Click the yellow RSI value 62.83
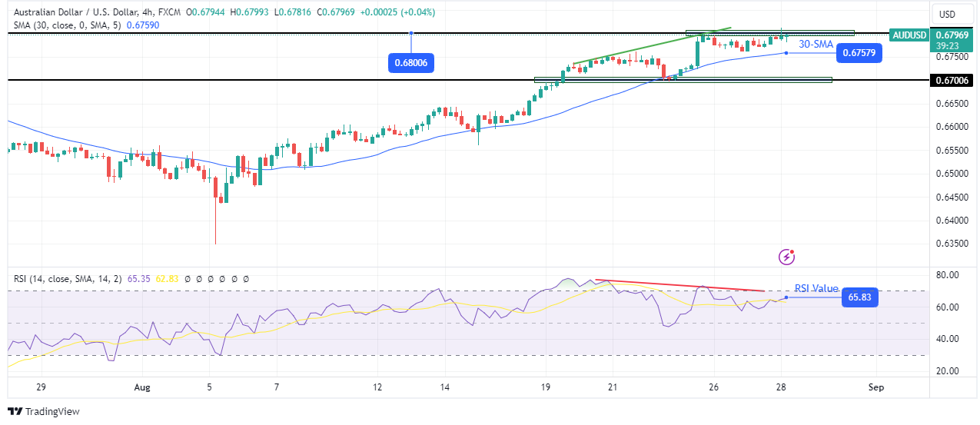The height and width of the screenshot is (425, 980). 165,280
